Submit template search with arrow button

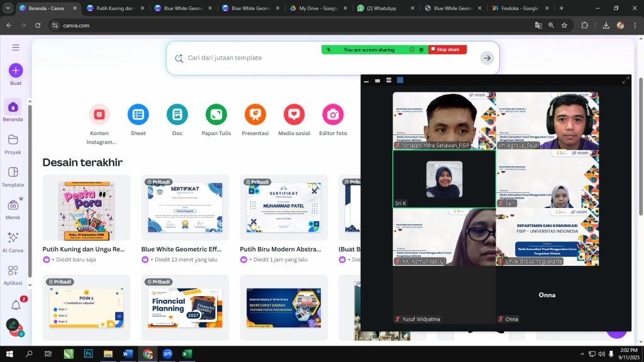tap(487, 58)
